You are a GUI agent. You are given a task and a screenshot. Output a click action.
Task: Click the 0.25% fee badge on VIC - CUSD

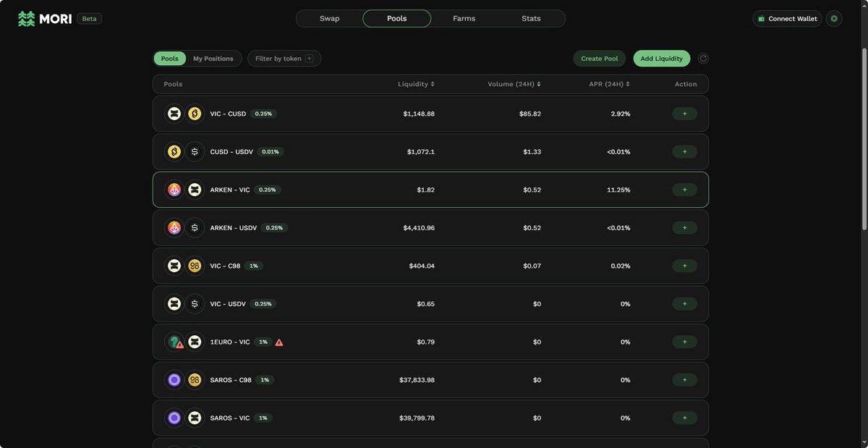click(263, 114)
